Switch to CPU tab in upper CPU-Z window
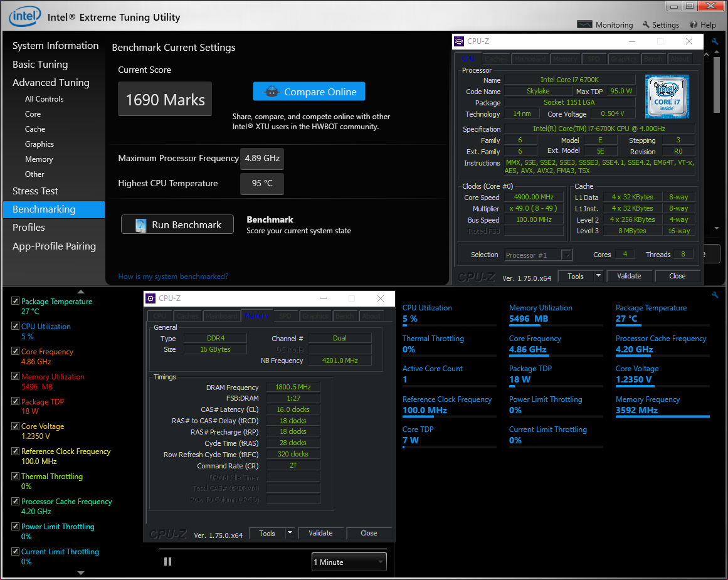Screen dimensions: 728x580 (x=468, y=58)
